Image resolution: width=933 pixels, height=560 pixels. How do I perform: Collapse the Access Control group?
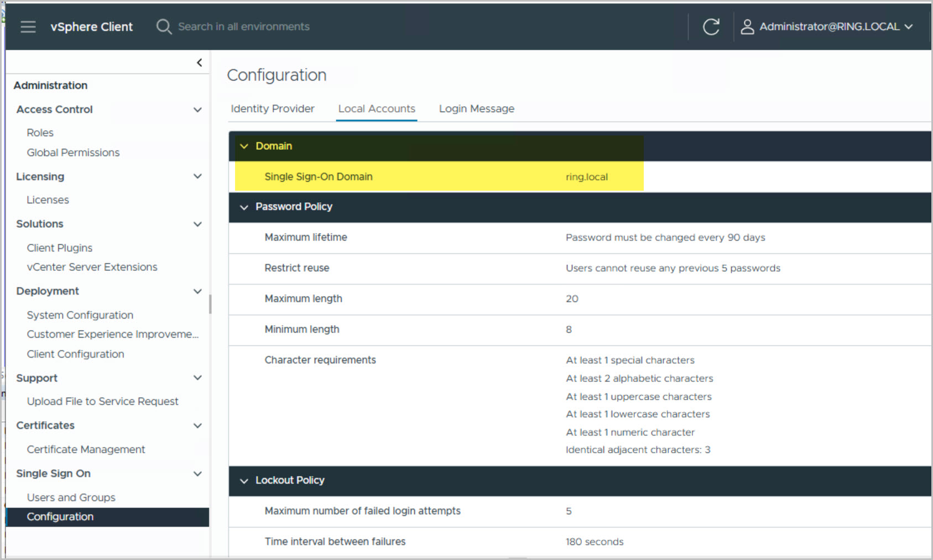197,109
